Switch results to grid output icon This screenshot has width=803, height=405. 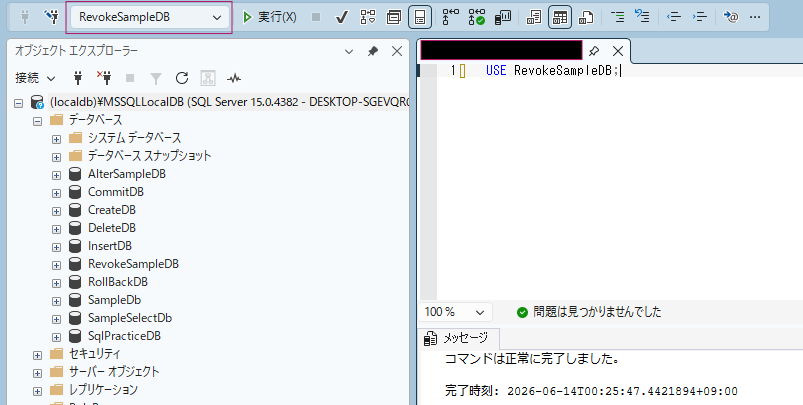(560, 17)
